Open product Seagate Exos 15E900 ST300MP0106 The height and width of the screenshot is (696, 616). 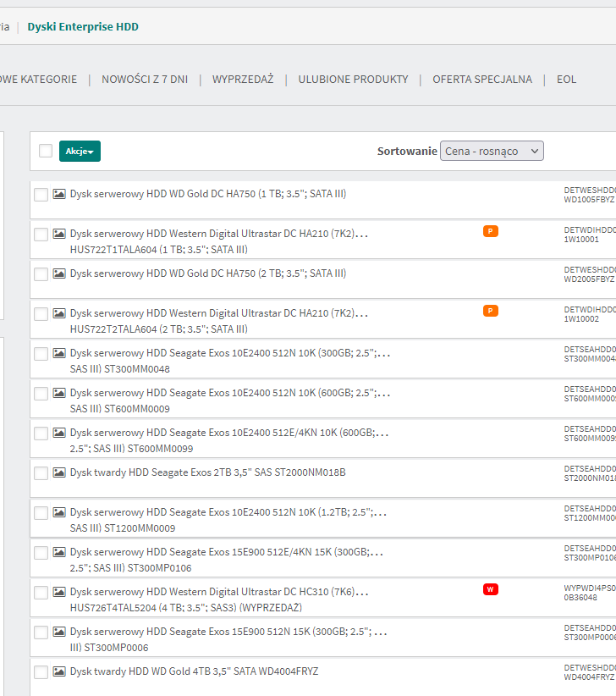coord(227,560)
